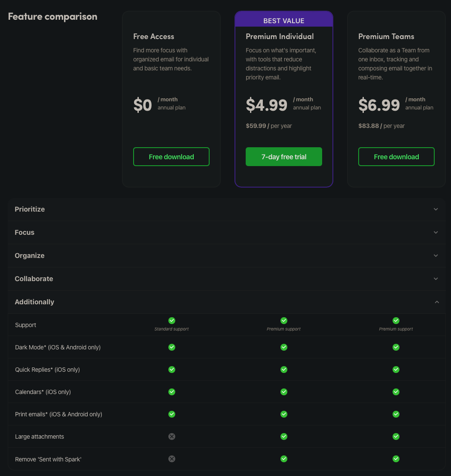Click the $59.99 per year text

click(269, 126)
